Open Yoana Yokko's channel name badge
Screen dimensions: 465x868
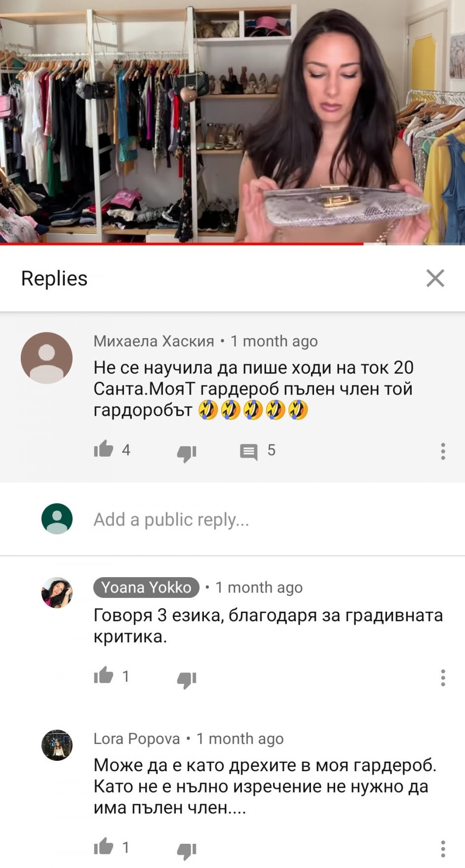146,587
